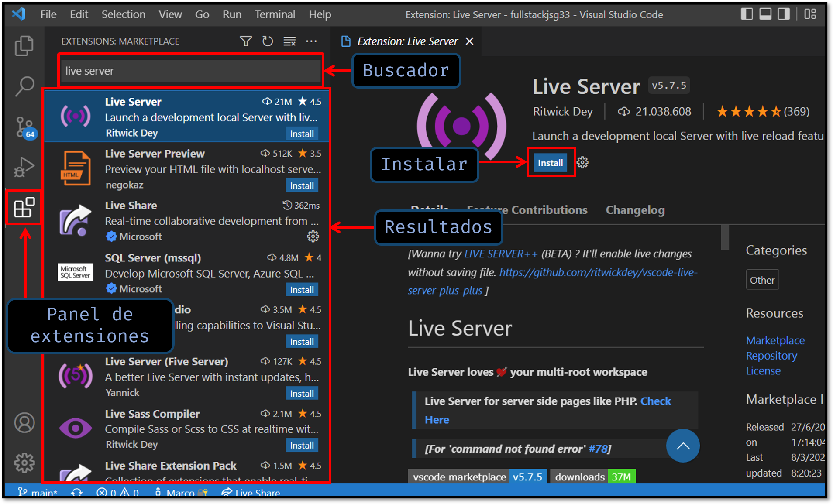Click the Marco item in the status bar
The image size is (833, 504).
click(x=181, y=493)
